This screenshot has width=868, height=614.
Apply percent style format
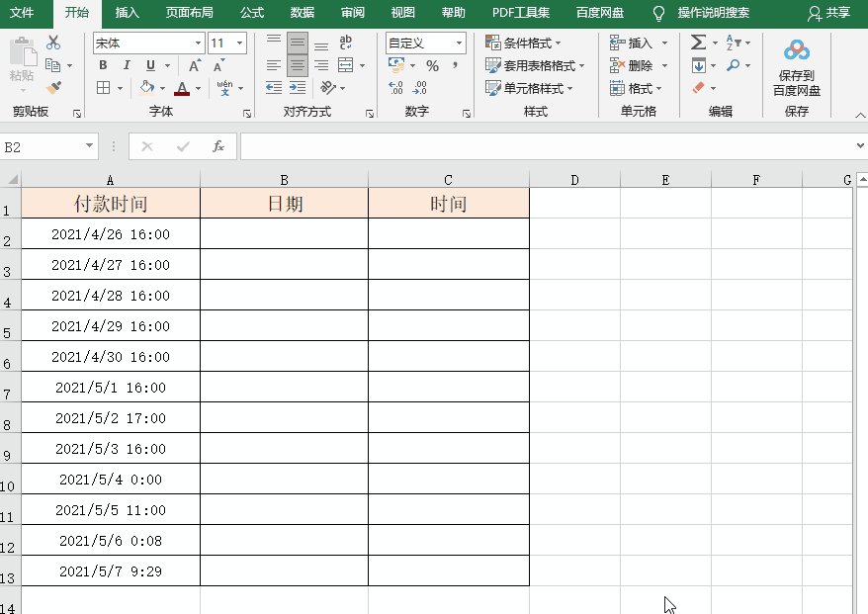click(x=432, y=66)
